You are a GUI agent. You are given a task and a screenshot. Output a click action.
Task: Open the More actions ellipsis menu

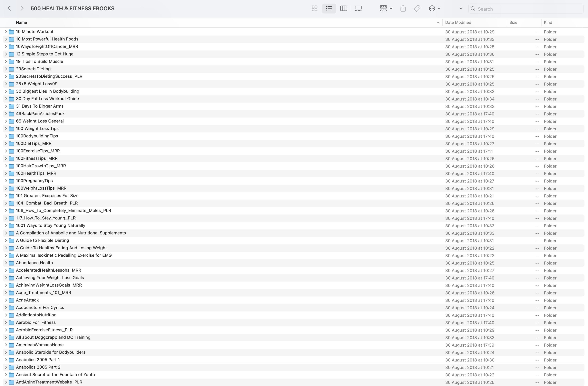click(x=435, y=8)
